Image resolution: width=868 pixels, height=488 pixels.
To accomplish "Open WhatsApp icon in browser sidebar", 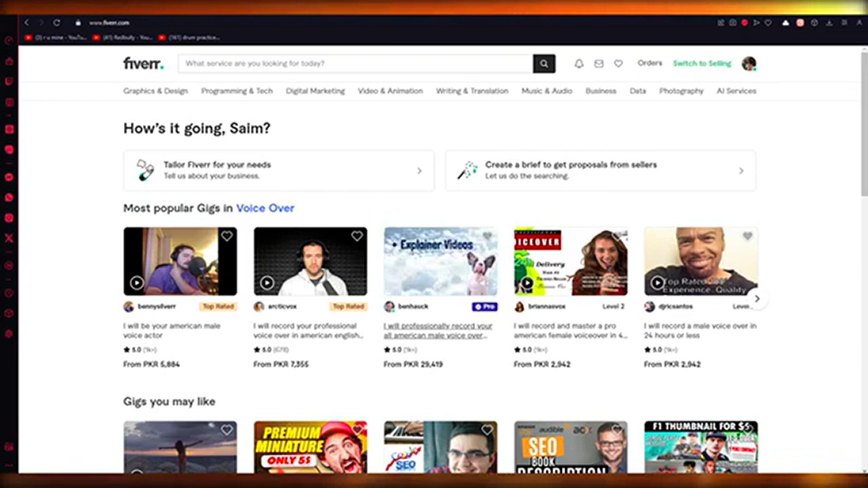I will [9, 197].
